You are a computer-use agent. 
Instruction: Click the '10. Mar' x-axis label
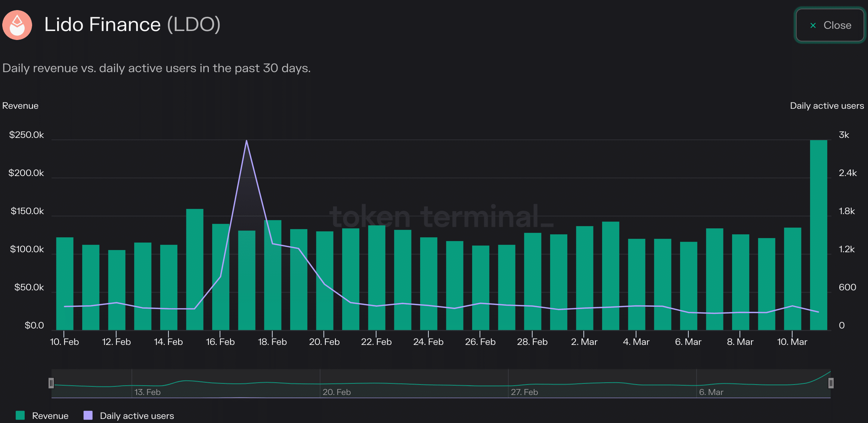click(x=792, y=342)
